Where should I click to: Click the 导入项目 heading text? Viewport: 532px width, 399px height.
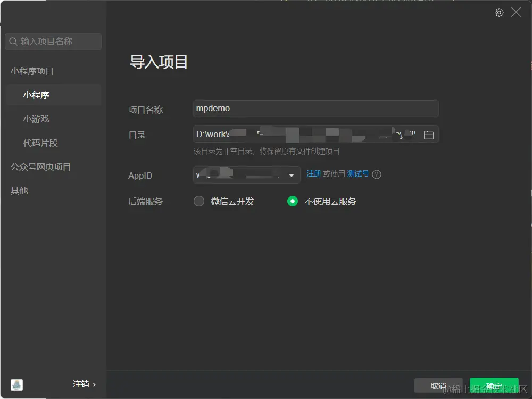159,62
